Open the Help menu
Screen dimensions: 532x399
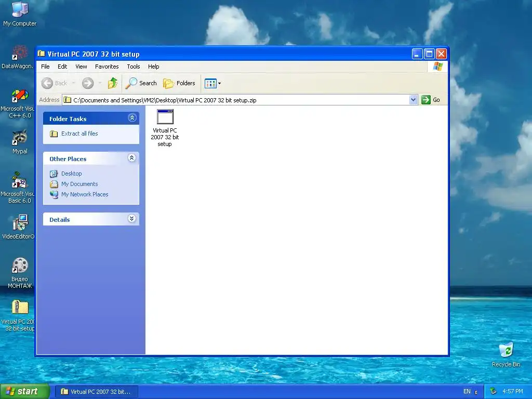[x=153, y=66]
